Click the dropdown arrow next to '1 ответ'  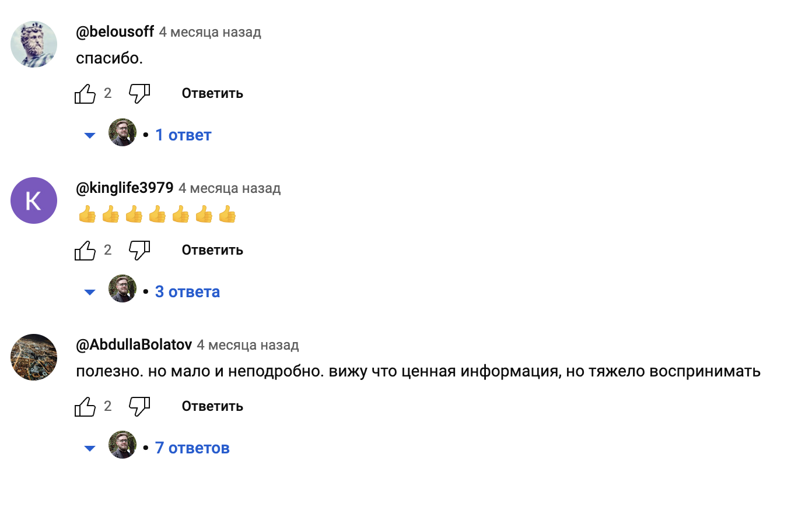tap(90, 135)
